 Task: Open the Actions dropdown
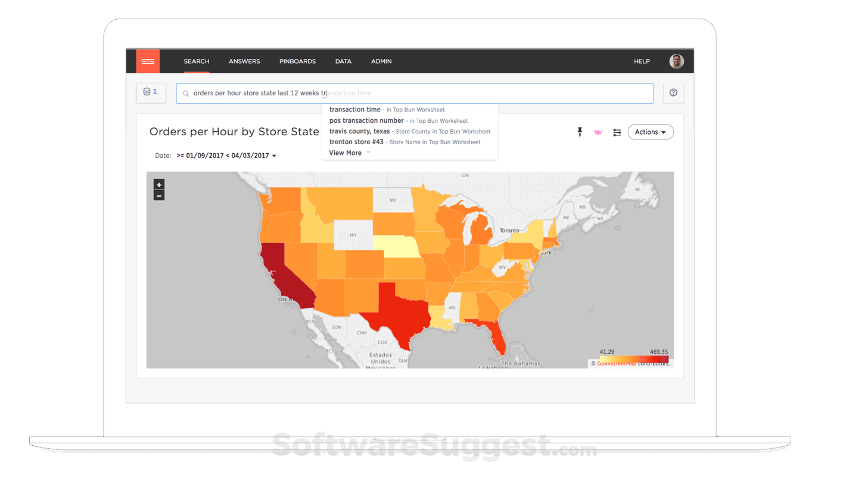[650, 132]
